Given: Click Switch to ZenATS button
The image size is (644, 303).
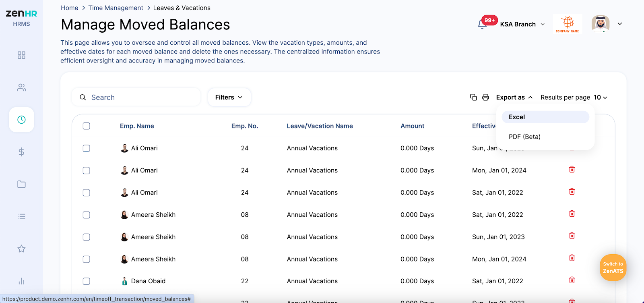Looking at the screenshot, I should coord(613,268).
